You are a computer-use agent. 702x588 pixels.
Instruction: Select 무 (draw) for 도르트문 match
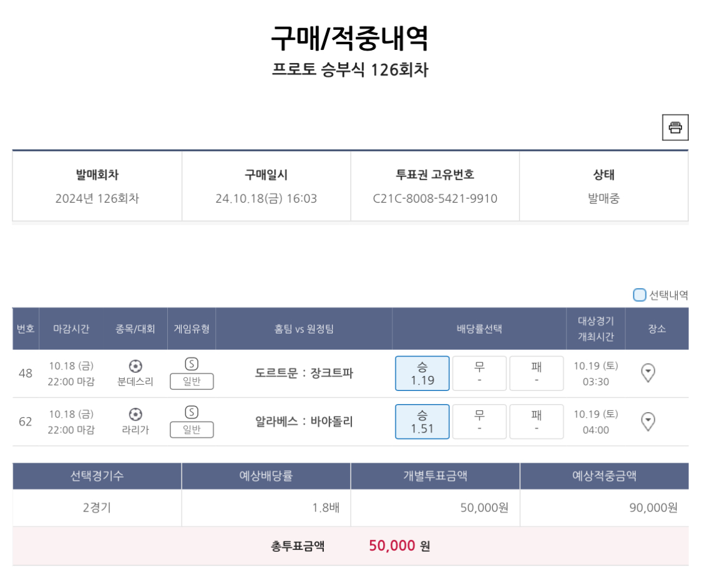479,373
